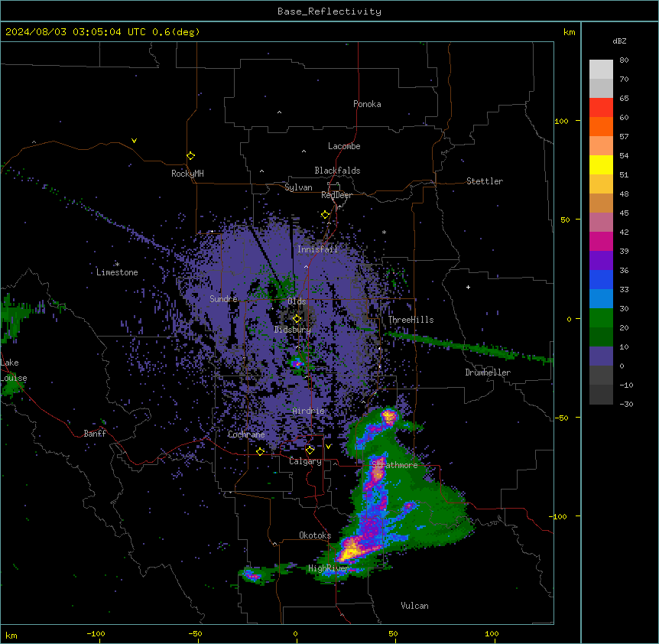Click the Banff label

pos(95,434)
